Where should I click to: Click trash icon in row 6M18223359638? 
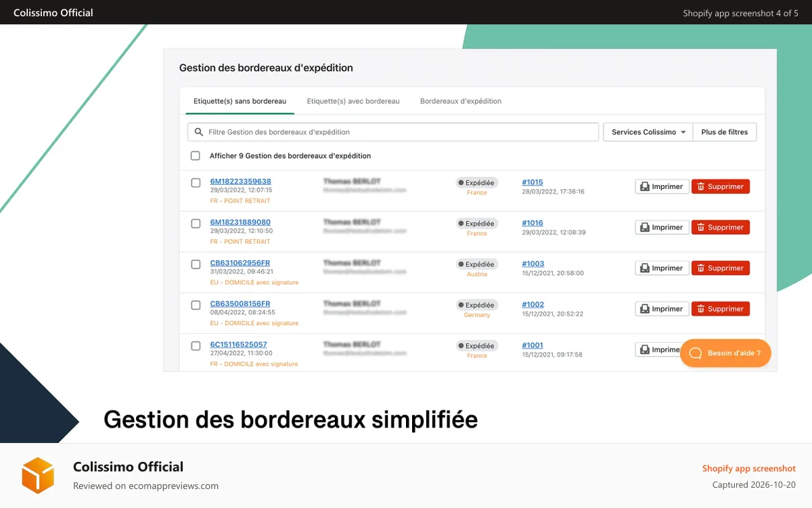701,187
